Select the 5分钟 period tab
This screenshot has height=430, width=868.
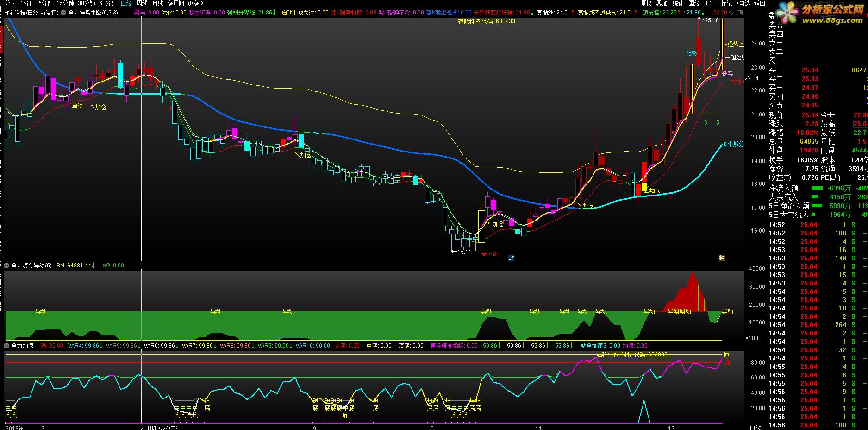[45, 3]
